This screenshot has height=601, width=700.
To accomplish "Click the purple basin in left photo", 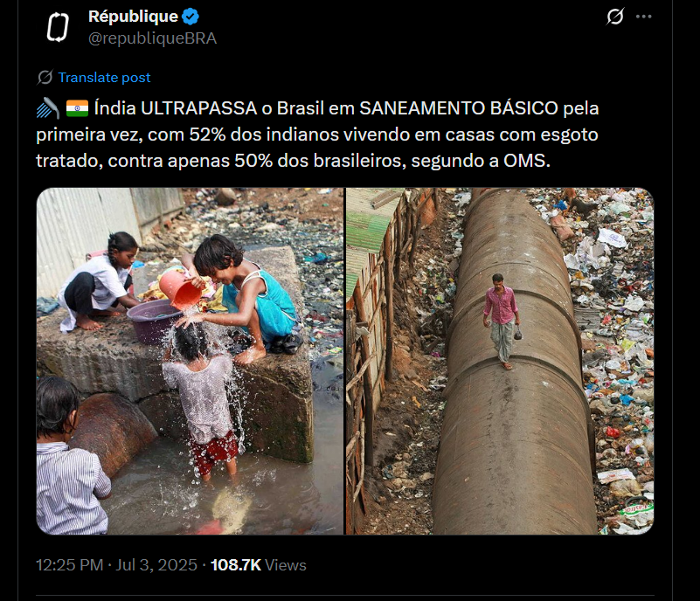I will (153, 320).
